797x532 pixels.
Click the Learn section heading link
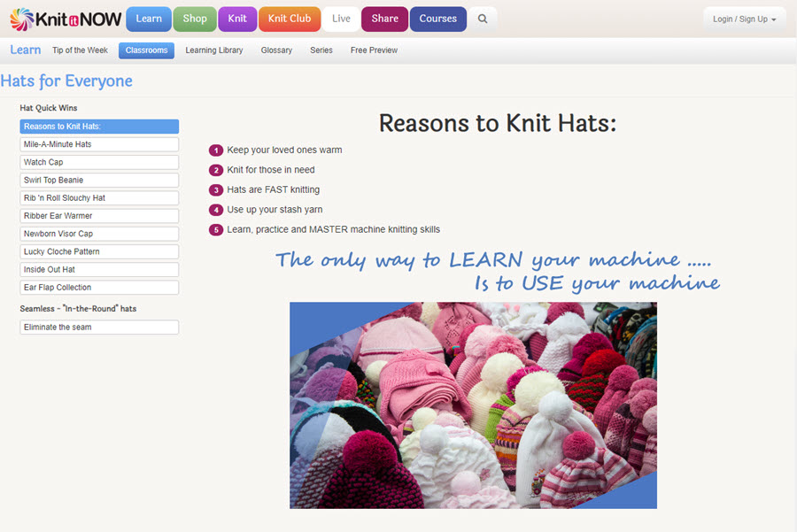point(26,50)
